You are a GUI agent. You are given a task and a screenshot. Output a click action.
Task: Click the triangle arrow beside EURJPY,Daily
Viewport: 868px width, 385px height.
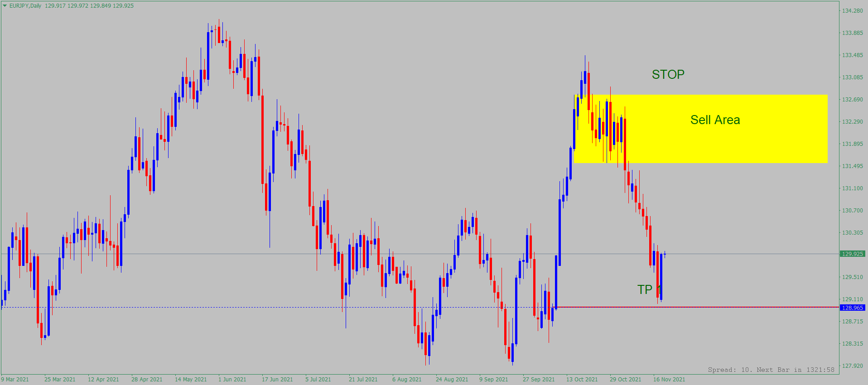point(5,6)
